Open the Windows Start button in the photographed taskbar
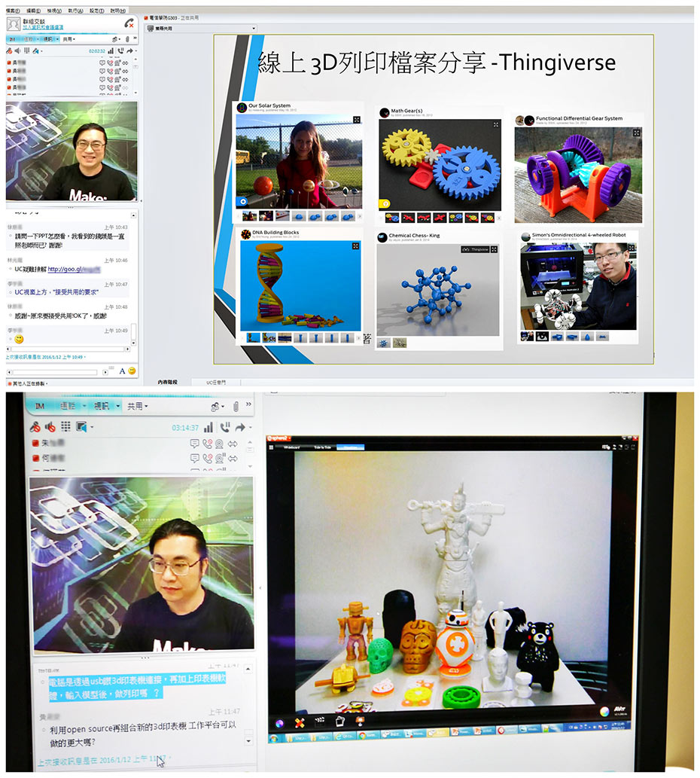 (273, 738)
